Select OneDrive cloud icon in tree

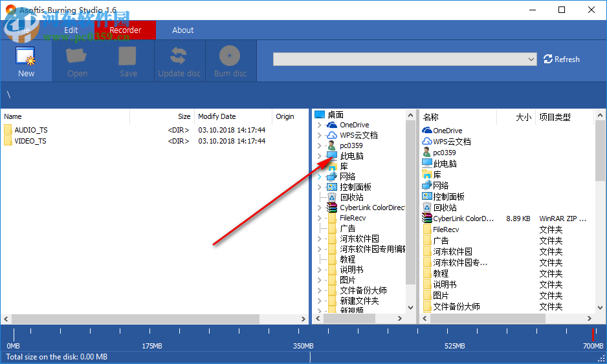click(x=332, y=125)
